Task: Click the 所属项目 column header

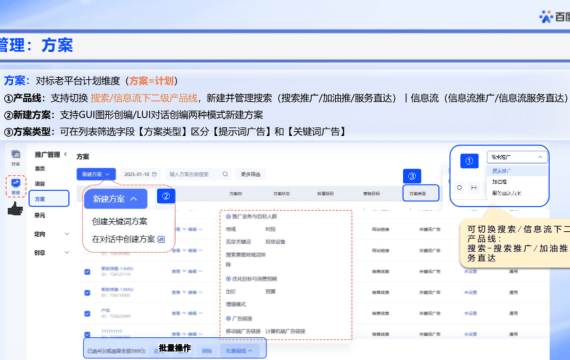Action: click(325, 193)
